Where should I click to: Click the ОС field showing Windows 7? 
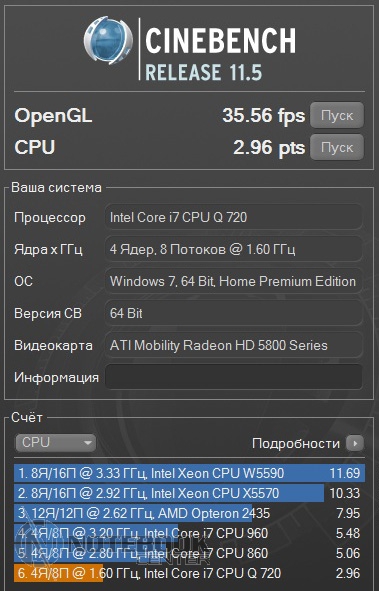234,281
